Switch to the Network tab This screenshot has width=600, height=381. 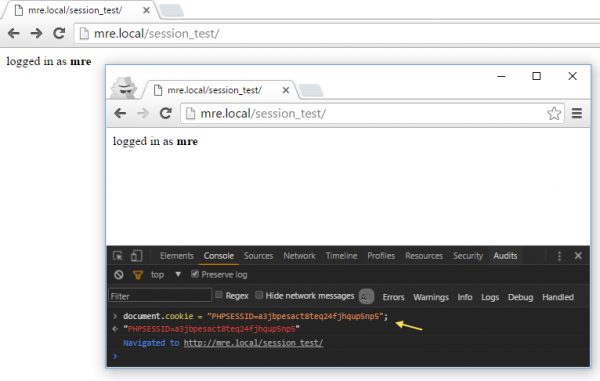click(299, 256)
